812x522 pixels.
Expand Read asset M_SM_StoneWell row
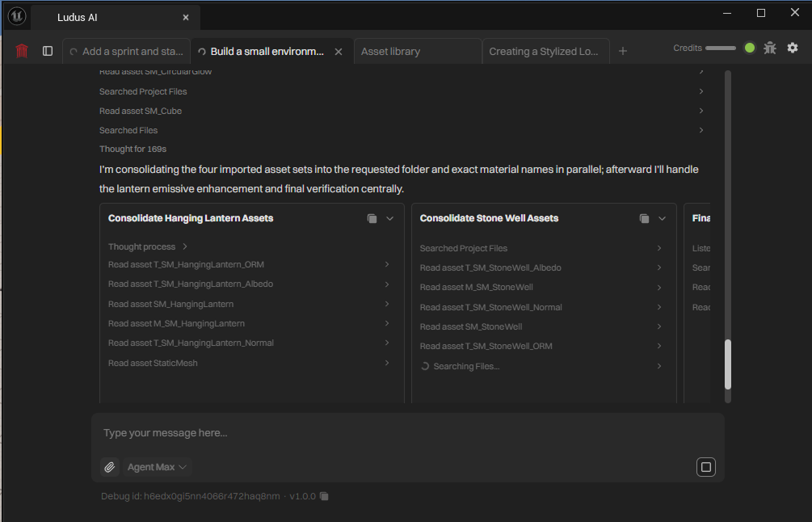541,288
